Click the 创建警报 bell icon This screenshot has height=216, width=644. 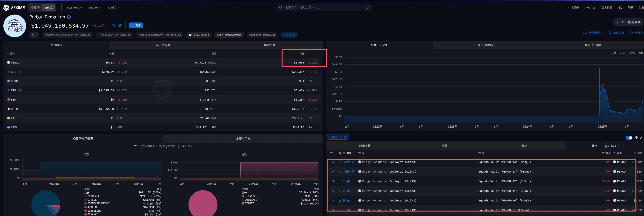[585, 33]
